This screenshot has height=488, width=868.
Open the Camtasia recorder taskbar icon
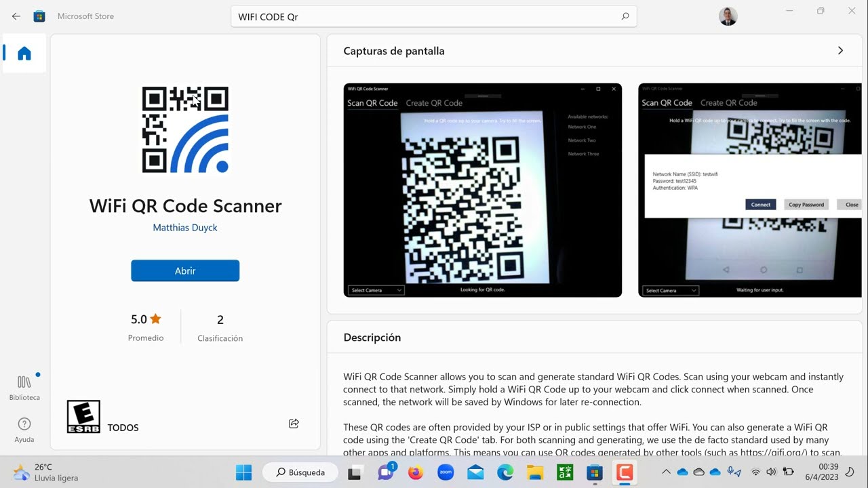pyautogui.click(x=624, y=472)
